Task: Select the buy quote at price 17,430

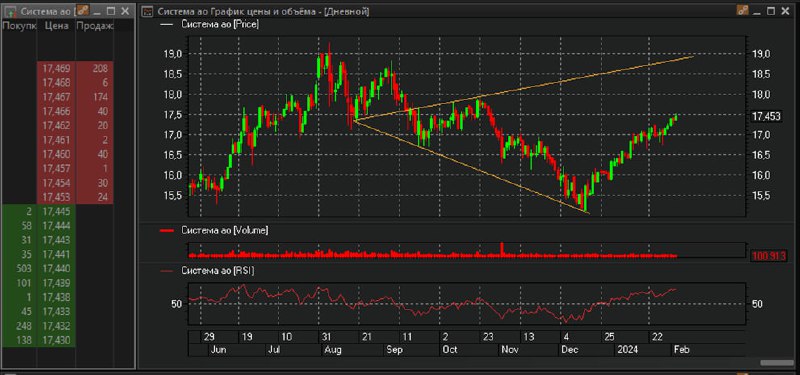Action: click(56, 340)
